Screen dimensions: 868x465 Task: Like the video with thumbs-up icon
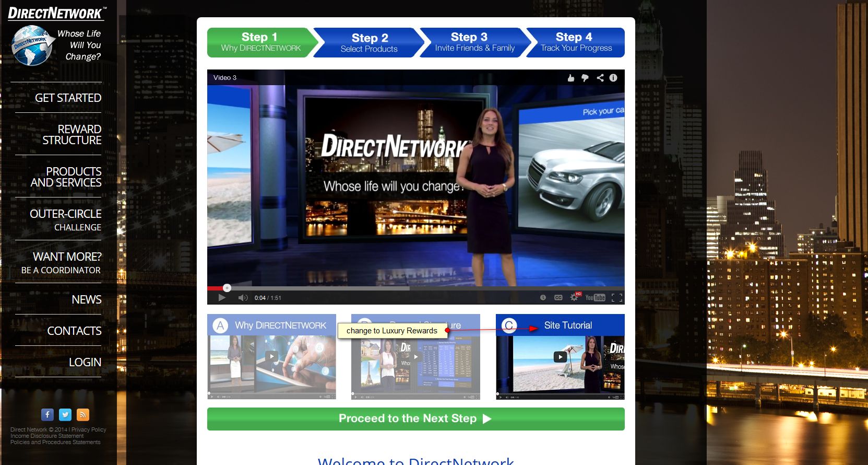pos(571,78)
